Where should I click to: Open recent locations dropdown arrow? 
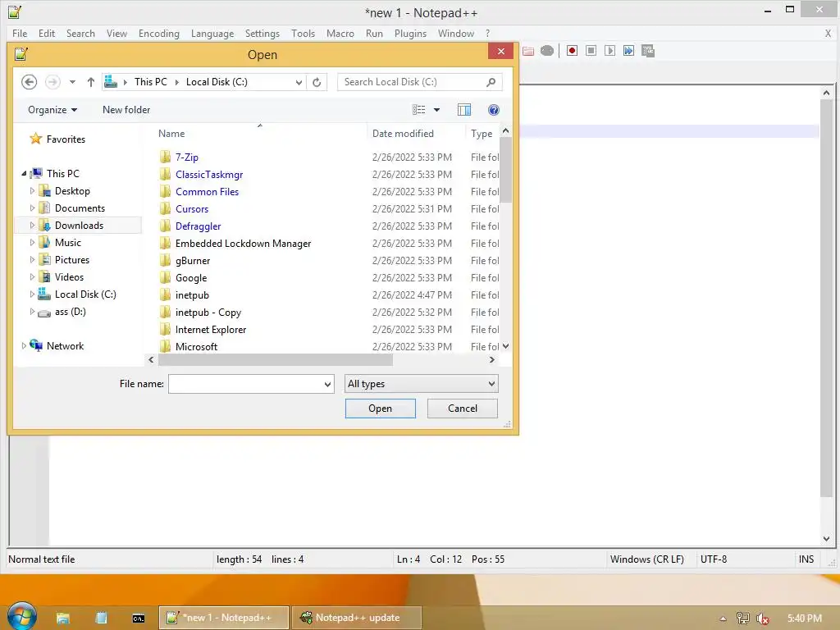tap(72, 82)
